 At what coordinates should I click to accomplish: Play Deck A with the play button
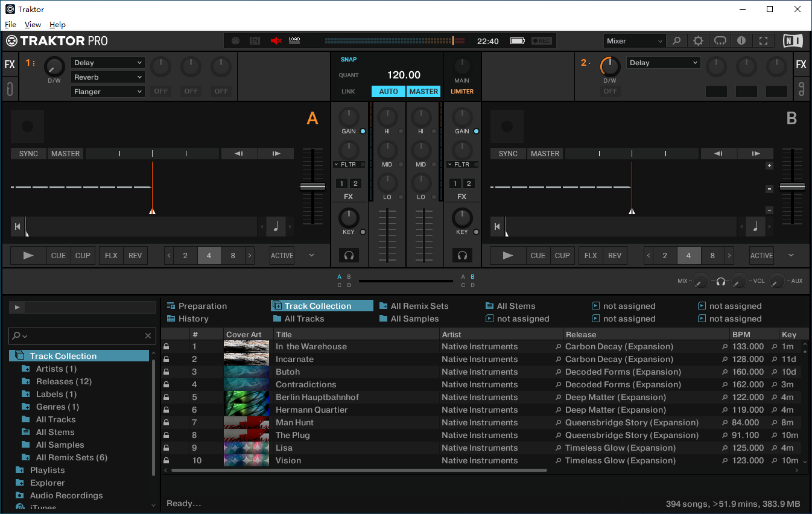coord(28,256)
